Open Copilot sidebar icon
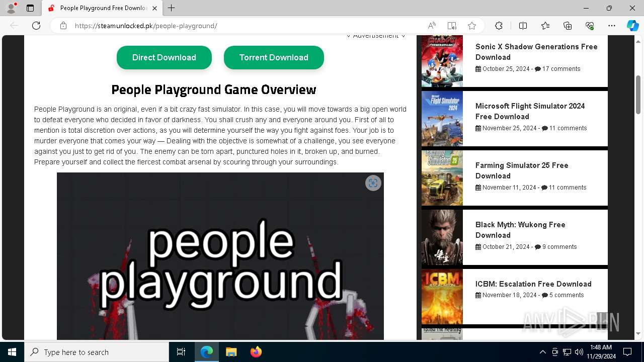Viewport: 644px width, 362px height. (x=633, y=26)
